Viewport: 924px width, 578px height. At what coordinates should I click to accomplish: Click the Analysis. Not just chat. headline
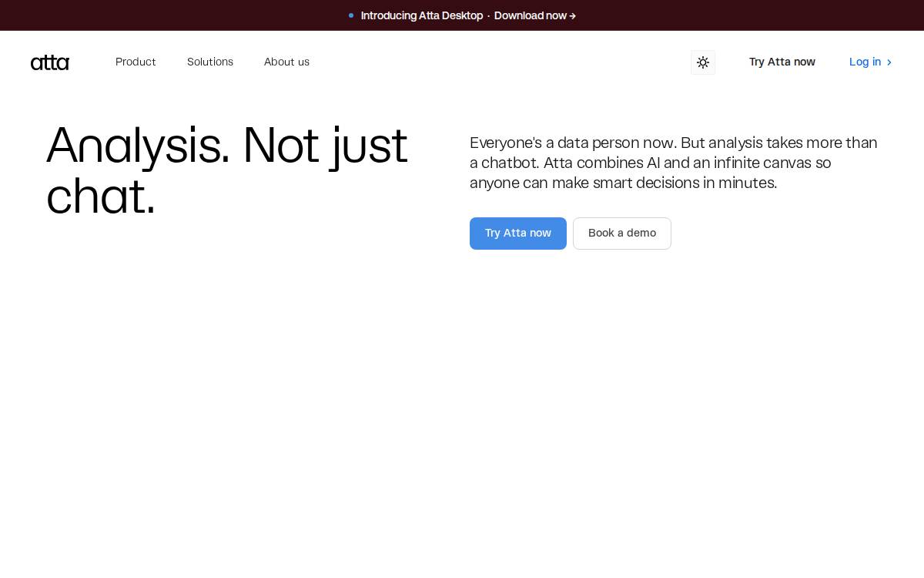coord(227,170)
